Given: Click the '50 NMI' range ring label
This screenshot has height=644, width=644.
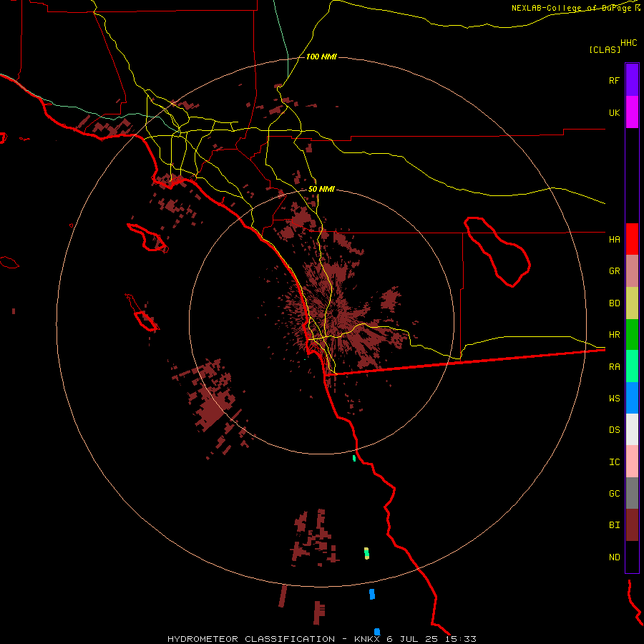Looking at the screenshot, I should pos(321,190).
